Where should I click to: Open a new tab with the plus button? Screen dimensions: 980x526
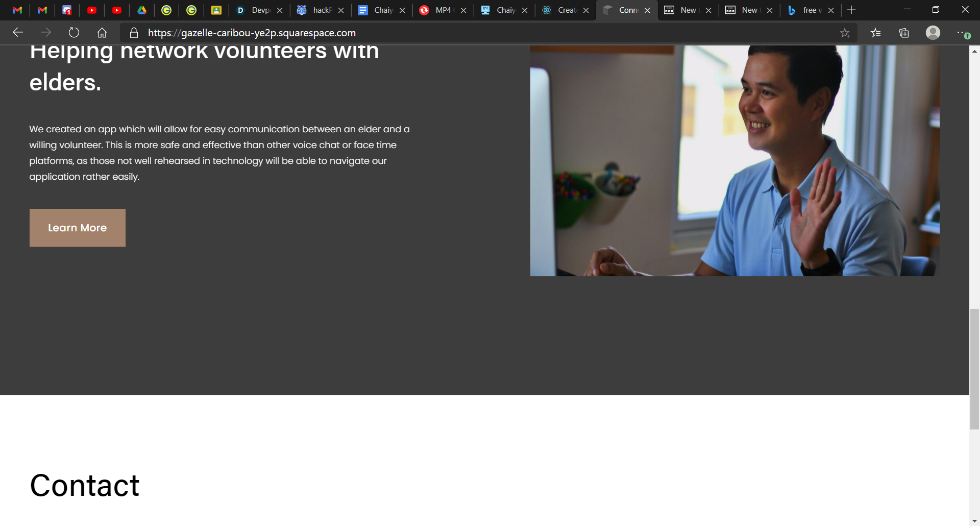[851, 10]
